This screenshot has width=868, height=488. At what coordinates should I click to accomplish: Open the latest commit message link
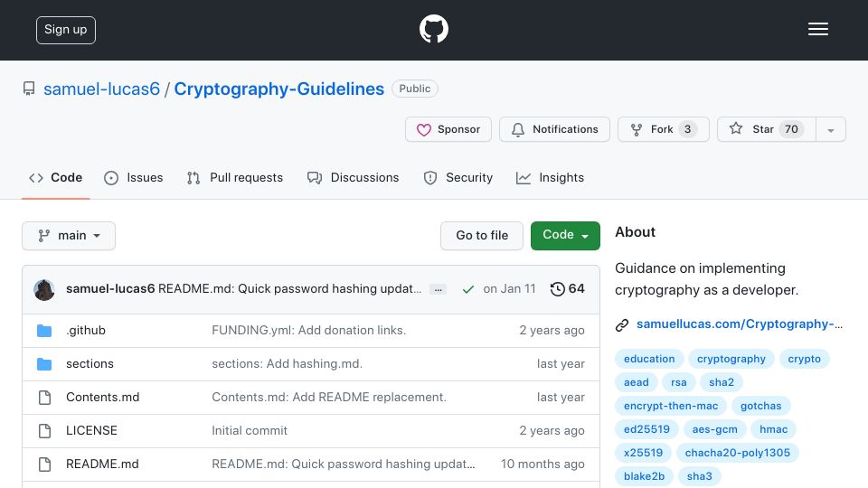pos(289,289)
